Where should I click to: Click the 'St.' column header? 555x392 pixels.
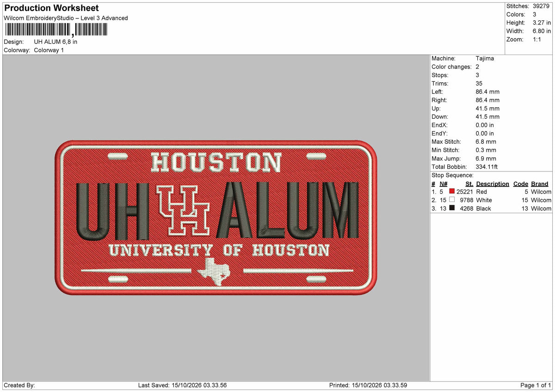pyautogui.click(x=469, y=184)
